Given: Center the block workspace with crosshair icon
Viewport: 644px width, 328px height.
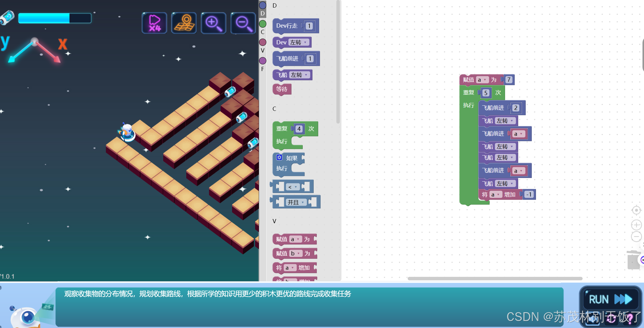Looking at the screenshot, I should click(x=636, y=210).
